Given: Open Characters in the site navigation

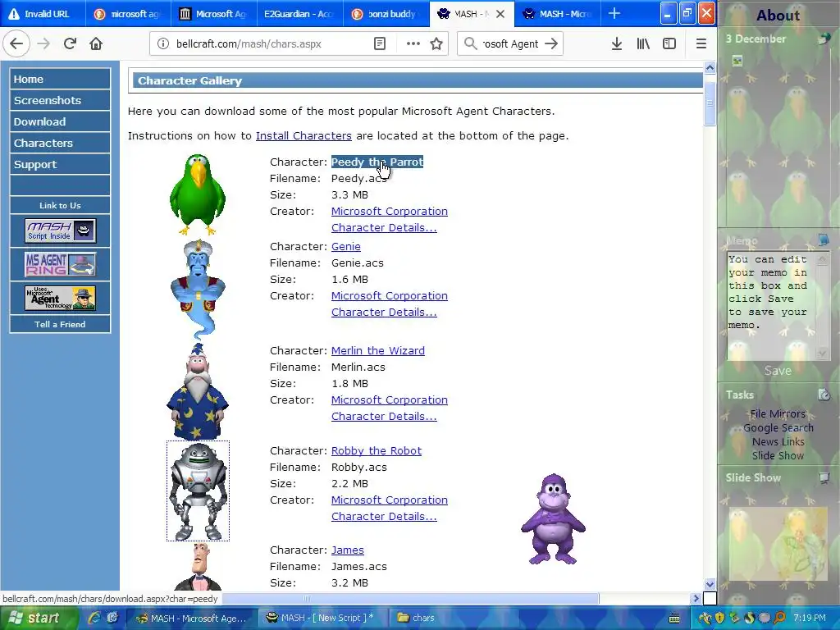Looking at the screenshot, I should point(60,143).
